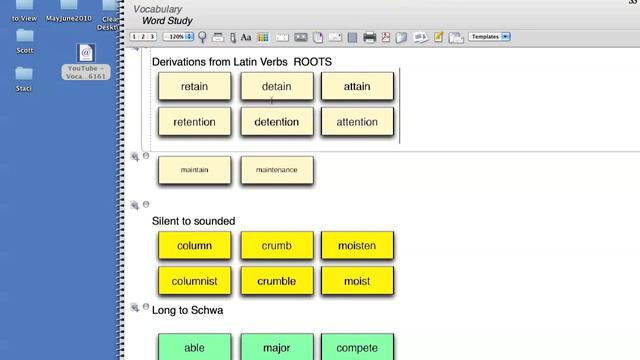Open the Aa fonts panel
640x360 pixels.
pyautogui.click(x=246, y=37)
